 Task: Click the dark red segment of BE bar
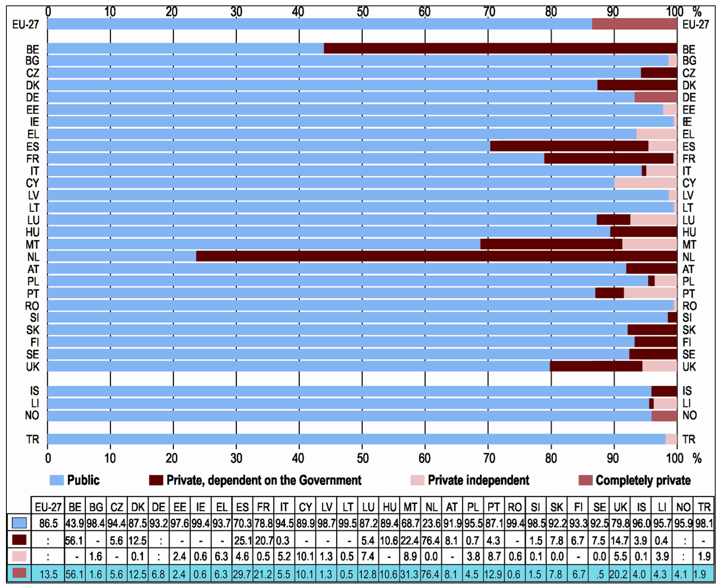(x=500, y=49)
